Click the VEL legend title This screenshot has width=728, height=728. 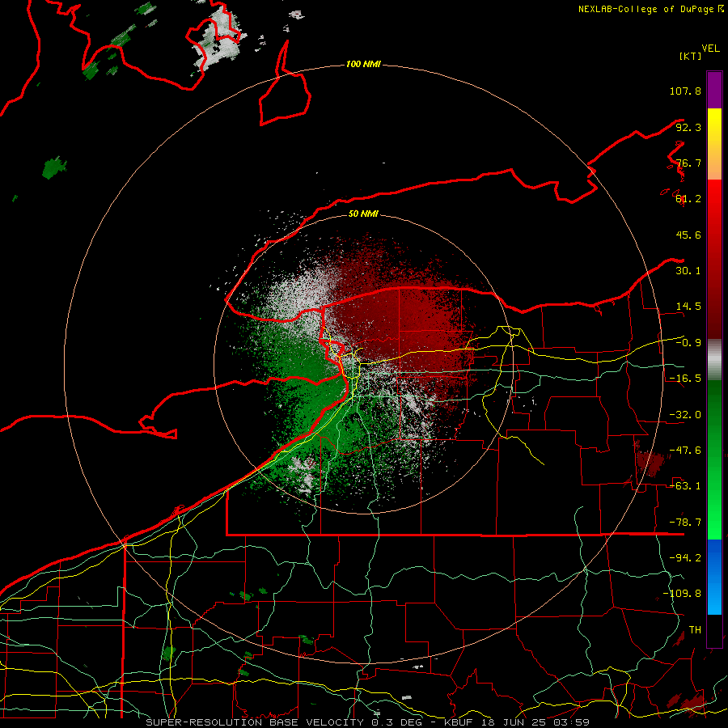coord(710,49)
